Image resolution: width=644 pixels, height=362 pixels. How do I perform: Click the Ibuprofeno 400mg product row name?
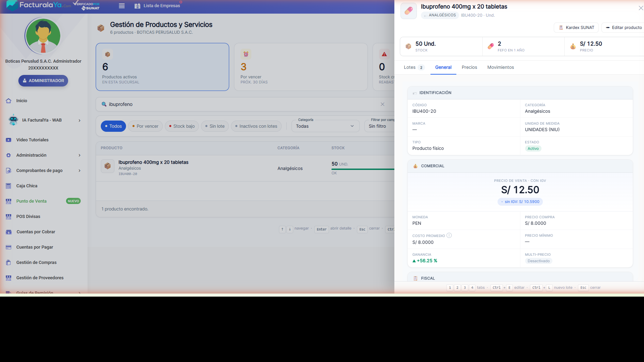pyautogui.click(x=153, y=162)
